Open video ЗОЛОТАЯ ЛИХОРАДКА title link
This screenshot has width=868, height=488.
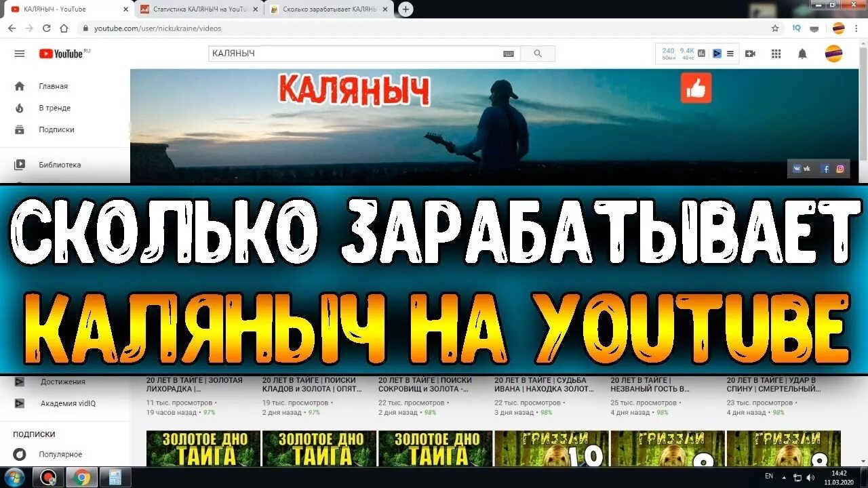coord(195,385)
